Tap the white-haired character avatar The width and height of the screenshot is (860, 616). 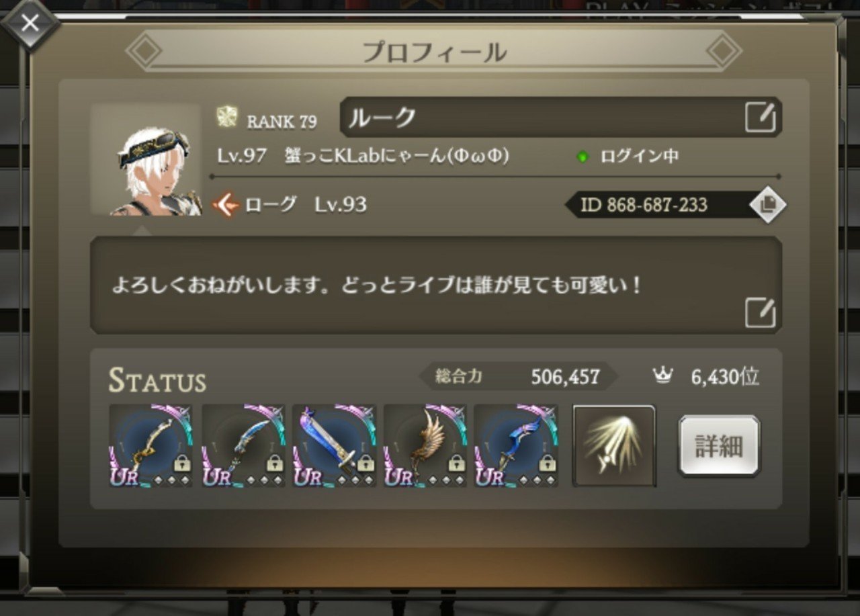click(x=146, y=160)
